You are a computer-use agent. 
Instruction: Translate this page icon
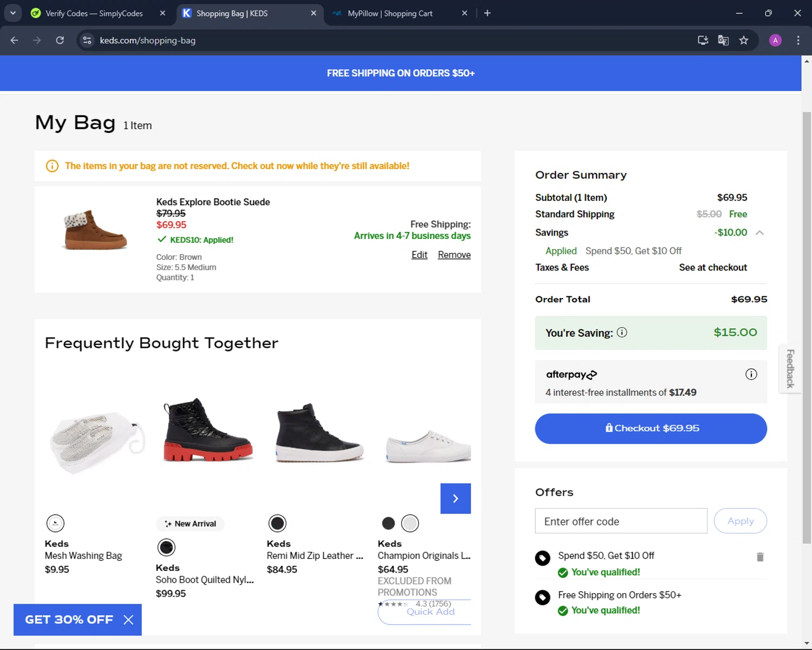click(723, 40)
